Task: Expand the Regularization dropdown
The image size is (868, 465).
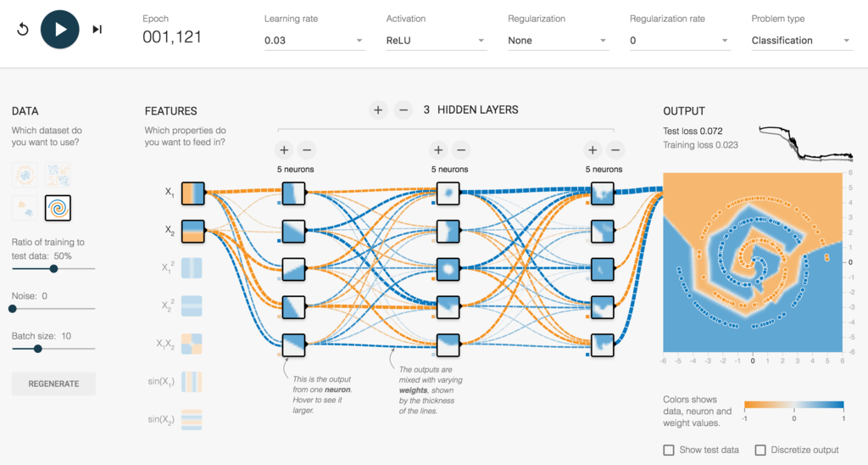Action: coord(558,41)
